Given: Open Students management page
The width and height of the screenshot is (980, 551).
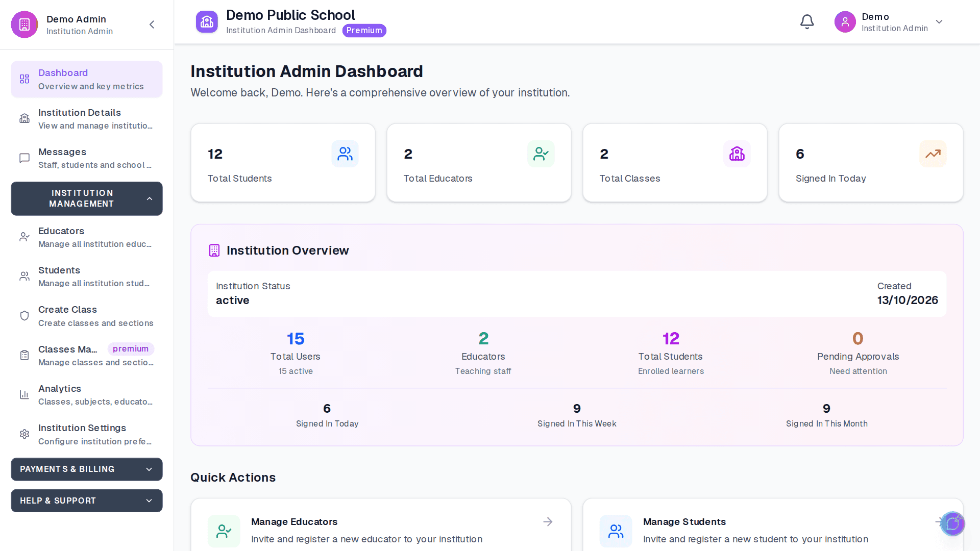Looking at the screenshot, I should click(87, 277).
